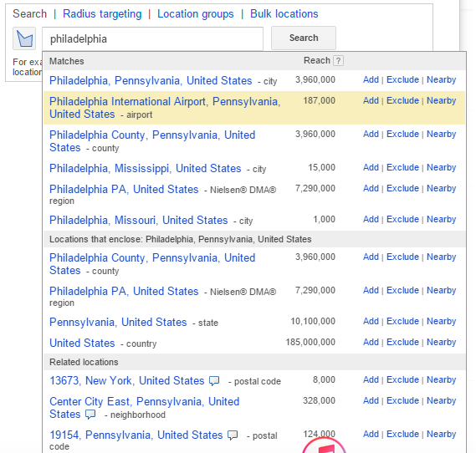This screenshot has height=453, width=476.
Task: Open Center City East, Pennsylvania neighborhood link
Action: click(x=145, y=408)
